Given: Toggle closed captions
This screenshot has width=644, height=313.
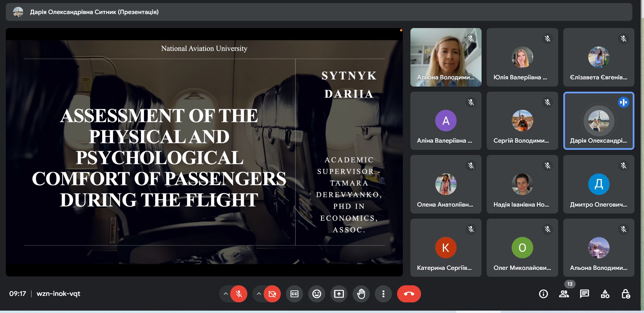Looking at the screenshot, I should pos(294,294).
